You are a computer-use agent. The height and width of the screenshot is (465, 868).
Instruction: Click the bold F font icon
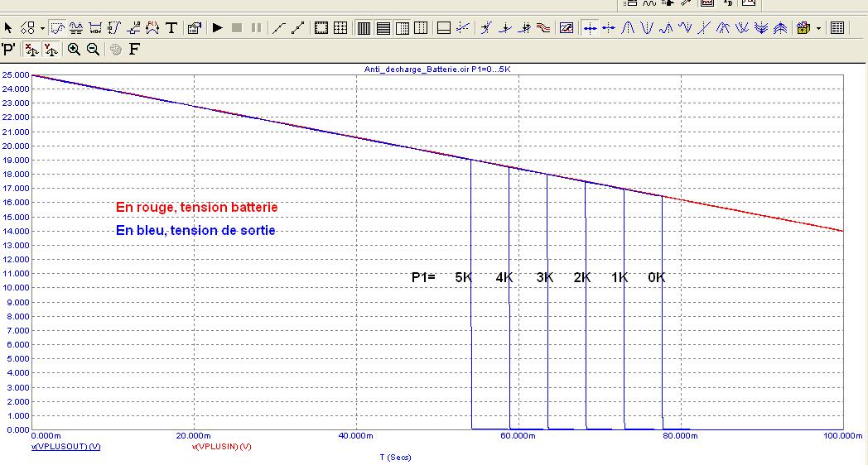tap(134, 49)
